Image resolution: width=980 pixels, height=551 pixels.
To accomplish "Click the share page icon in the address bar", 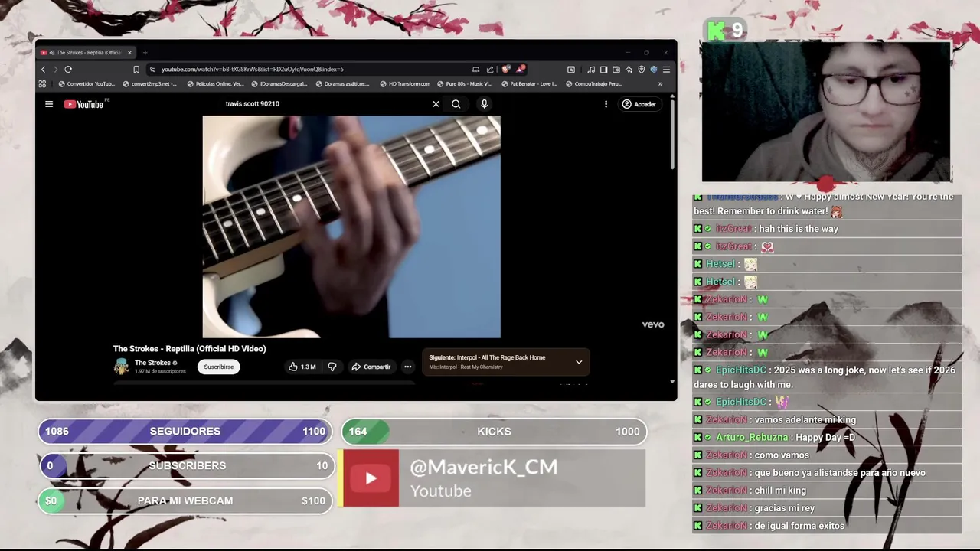I will click(490, 70).
